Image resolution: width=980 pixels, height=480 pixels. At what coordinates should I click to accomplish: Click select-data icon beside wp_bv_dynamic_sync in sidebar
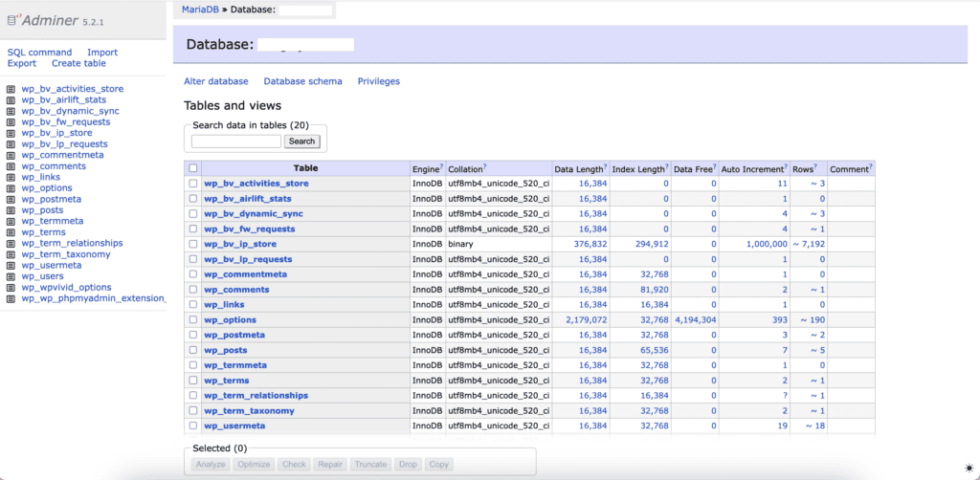click(x=11, y=111)
